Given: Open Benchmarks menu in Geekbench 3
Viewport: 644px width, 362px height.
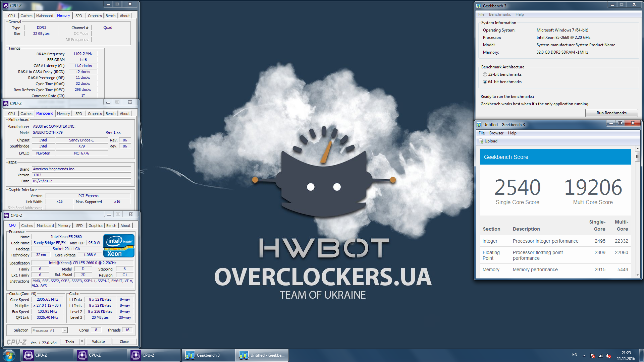Looking at the screenshot, I should [x=500, y=14].
